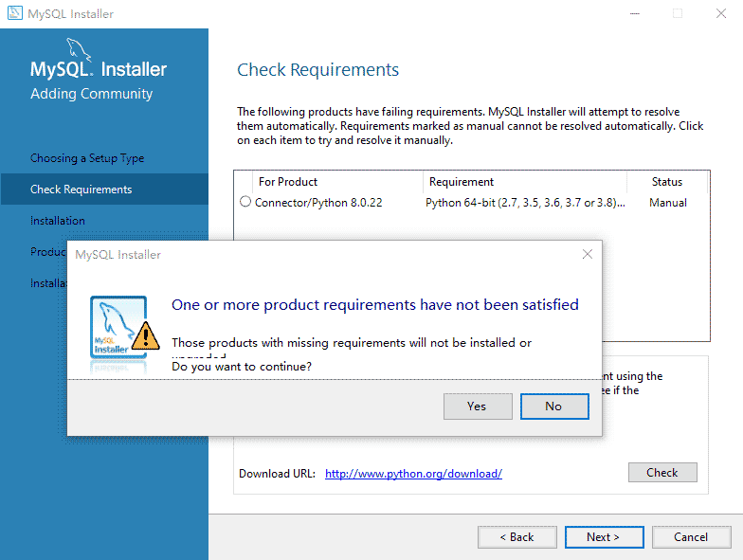
Task: Go back with the < Back button
Action: pyautogui.click(x=517, y=536)
